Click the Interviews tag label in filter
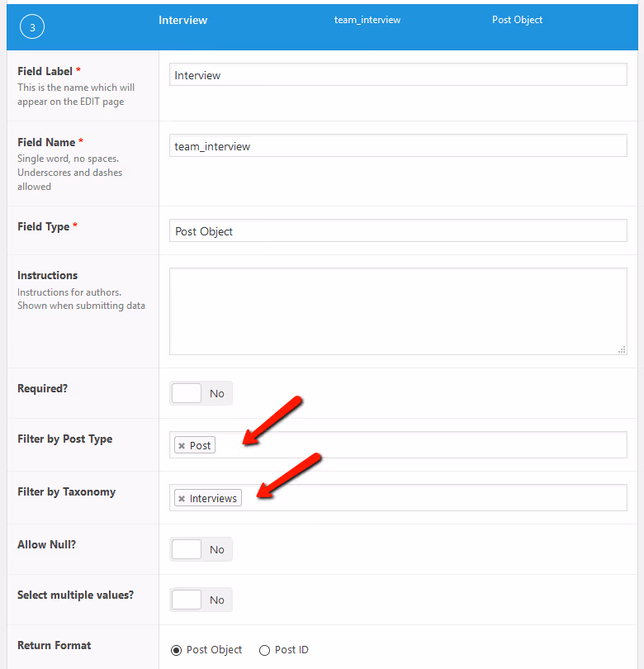Viewport: 644px width, 669px height. (213, 498)
